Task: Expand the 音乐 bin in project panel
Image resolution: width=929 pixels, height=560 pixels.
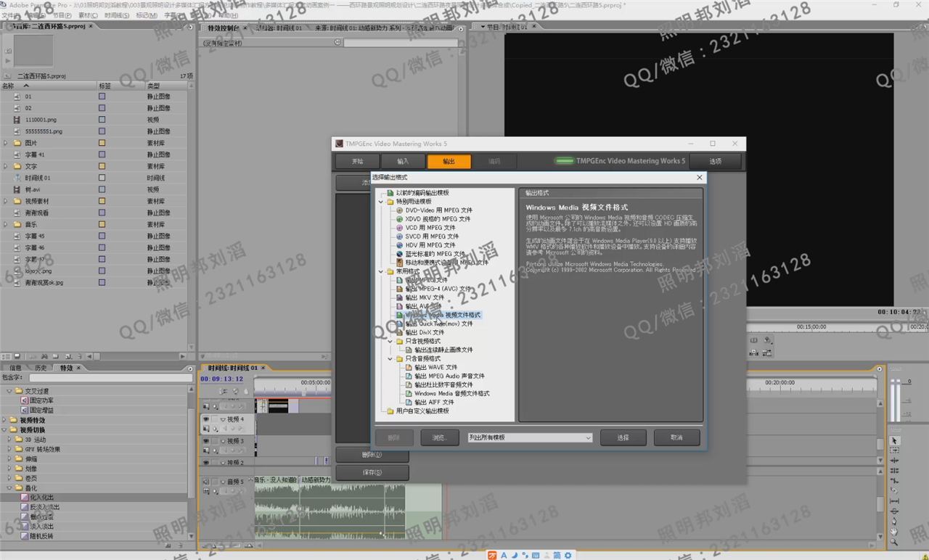Action: click(6, 224)
